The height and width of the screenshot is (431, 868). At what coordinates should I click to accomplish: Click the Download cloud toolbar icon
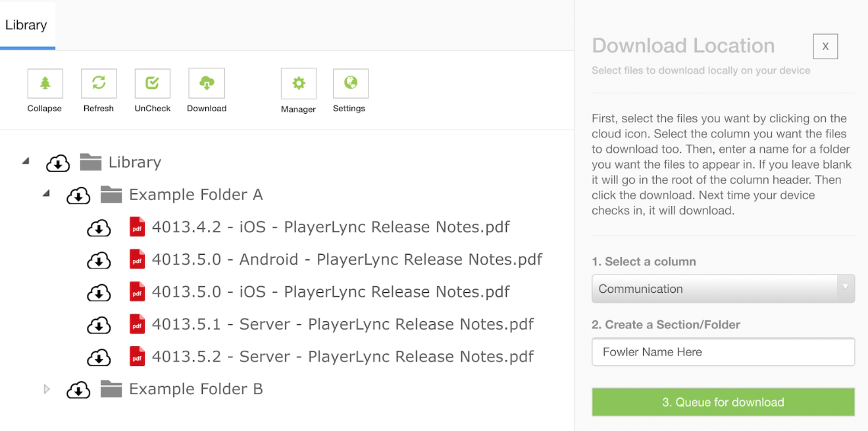coord(207,84)
